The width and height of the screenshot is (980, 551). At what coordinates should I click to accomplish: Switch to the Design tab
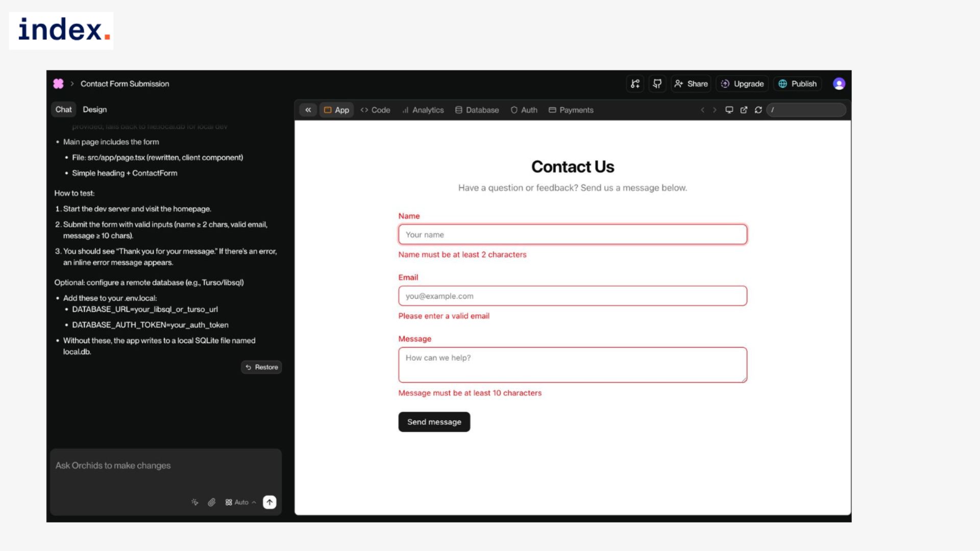[94, 109]
